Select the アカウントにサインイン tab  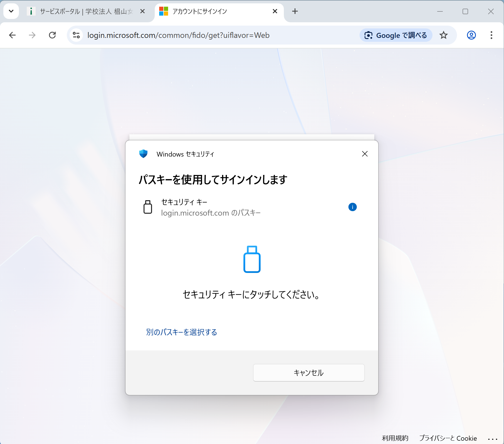[x=212, y=11]
